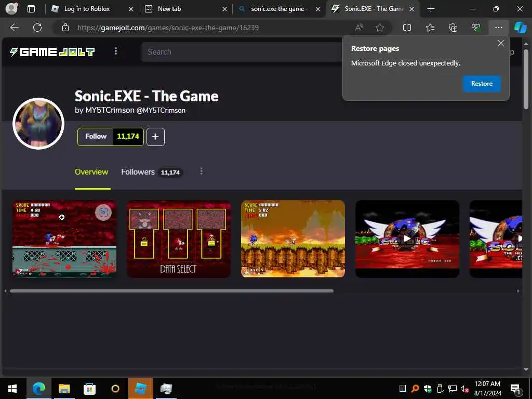Close the Log in to Roblox tab
This screenshot has height=399, width=532.
tap(131, 9)
